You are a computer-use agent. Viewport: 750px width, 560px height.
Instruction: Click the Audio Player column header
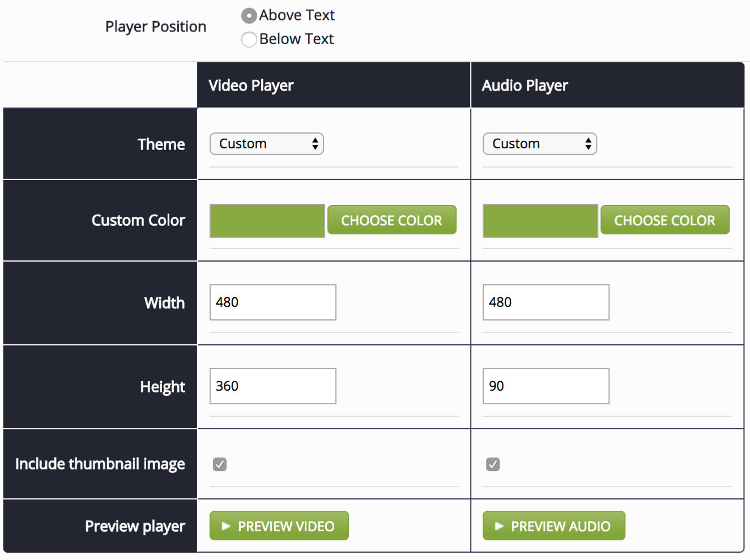coord(607,85)
